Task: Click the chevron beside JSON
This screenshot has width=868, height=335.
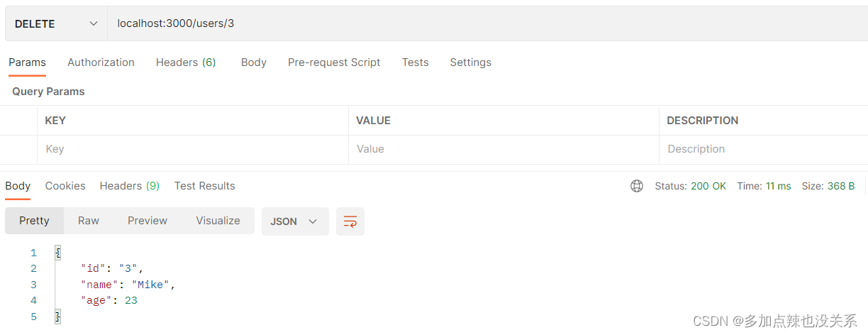Action: coord(313,221)
